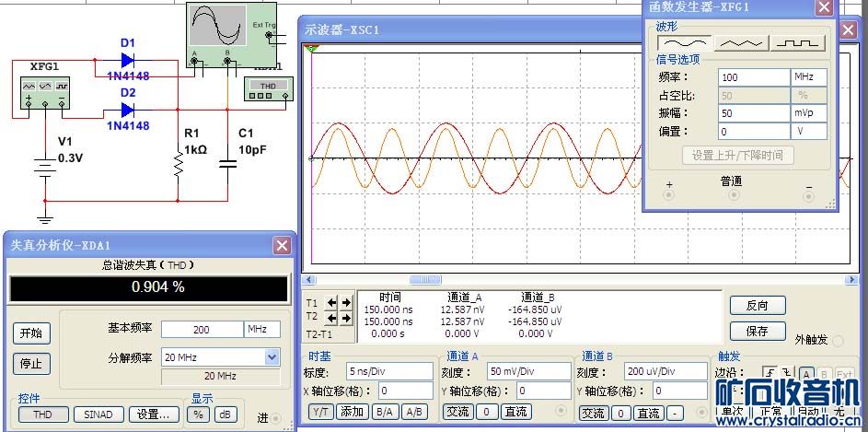Open the 设置... settings dialog
The image size is (868, 432).
tap(154, 414)
